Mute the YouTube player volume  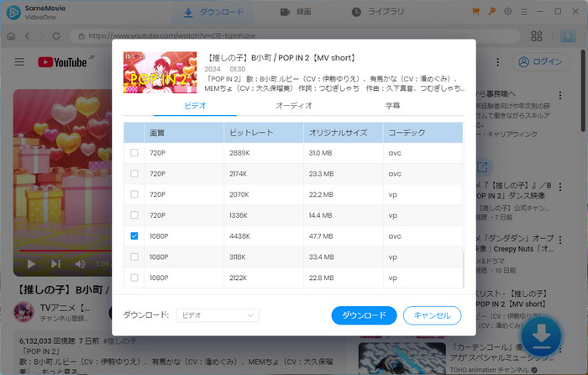point(80,264)
